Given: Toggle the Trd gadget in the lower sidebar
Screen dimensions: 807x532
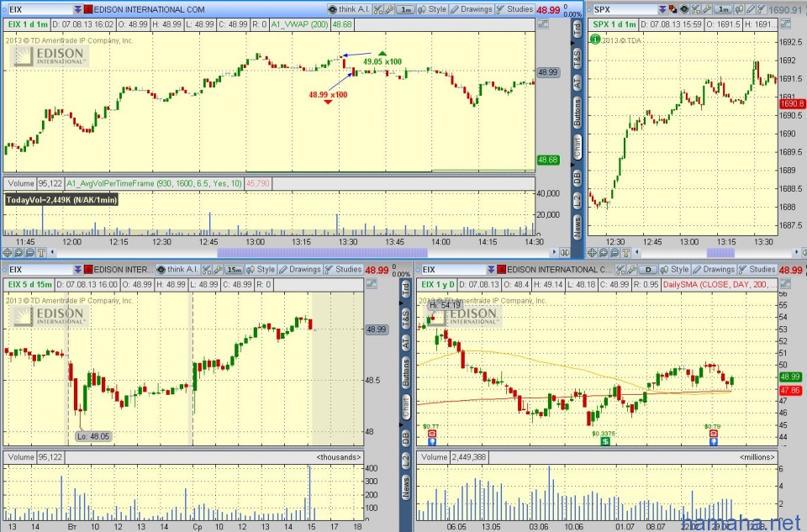Looking at the screenshot, I should tap(405, 288).
